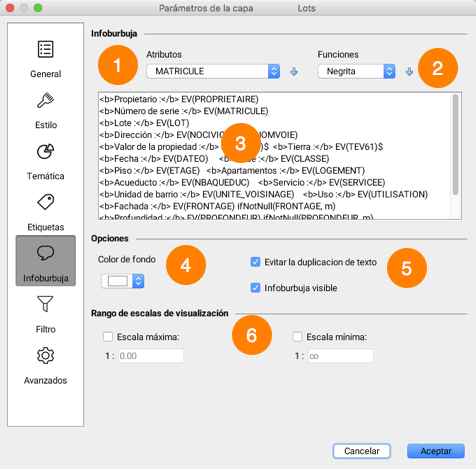This screenshot has width=476, height=469.
Task: Enable the Escala máxima checkbox
Action: pyautogui.click(x=108, y=337)
